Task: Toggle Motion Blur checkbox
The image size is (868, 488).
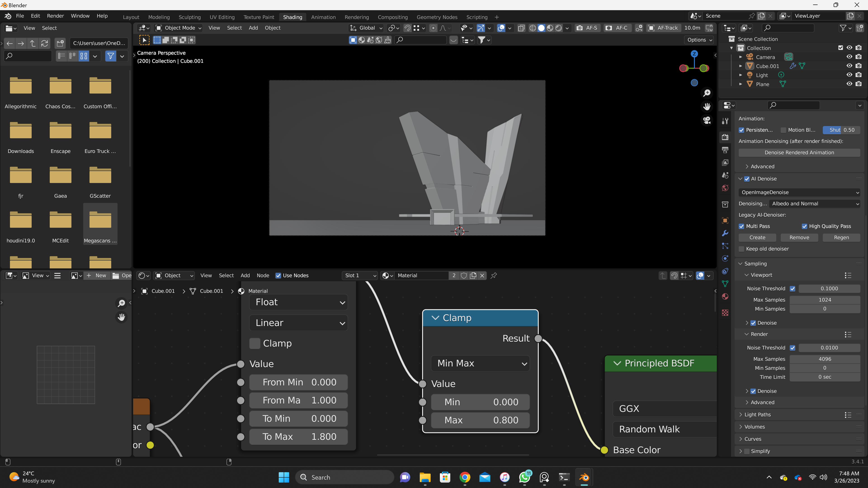Action: 783,130
